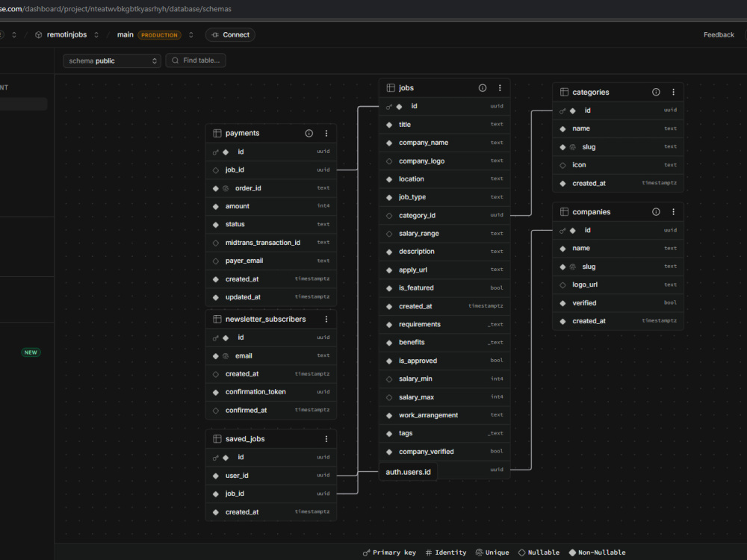Click the PRODUCTION badge

point(160,35)
